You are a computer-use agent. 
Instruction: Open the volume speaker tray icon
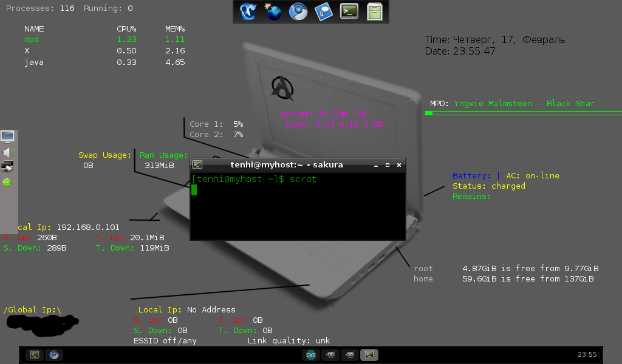tap(8, 152)
